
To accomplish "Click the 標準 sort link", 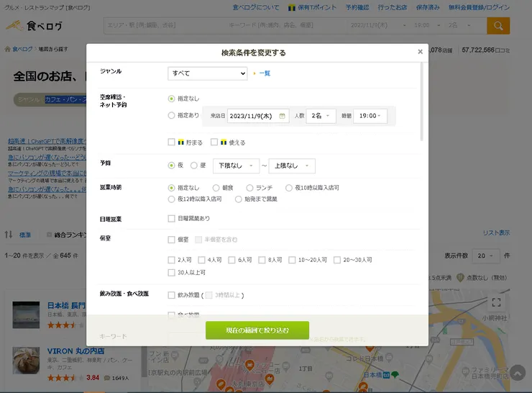I will coord(25,235).
